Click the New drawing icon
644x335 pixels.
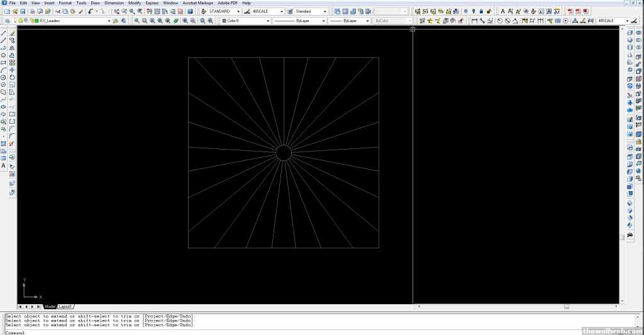(x=6, y=11)
